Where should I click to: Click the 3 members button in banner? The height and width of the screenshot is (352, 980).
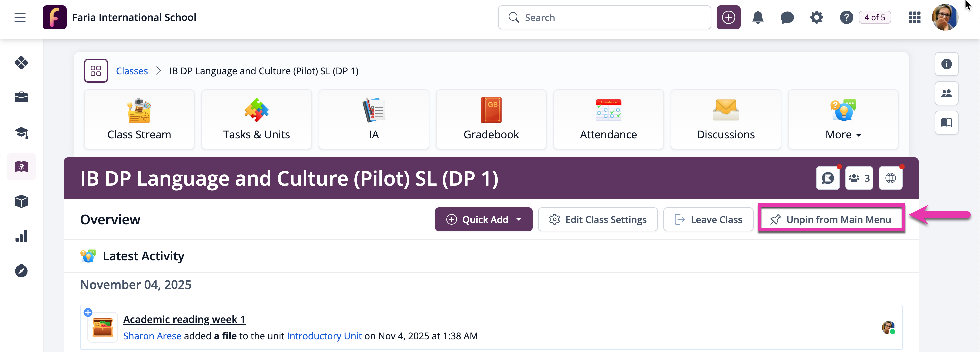coord(859,178)
